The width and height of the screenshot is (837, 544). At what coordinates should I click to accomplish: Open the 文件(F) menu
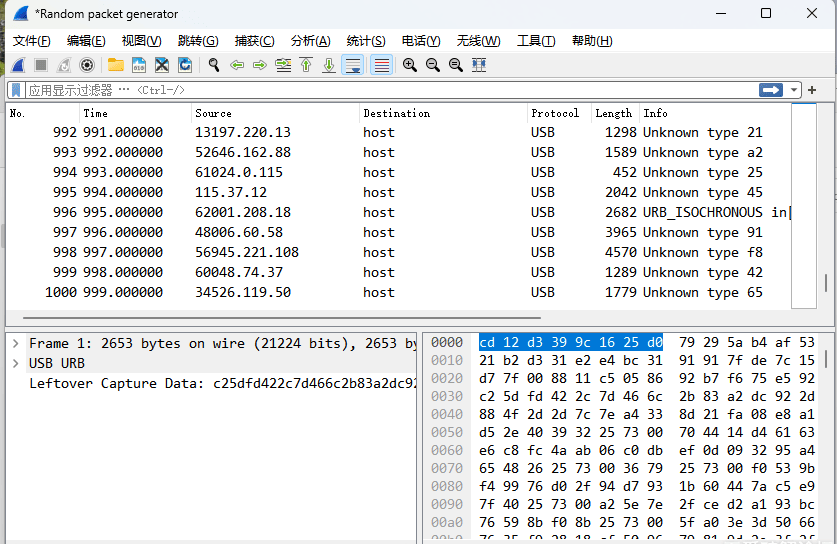[32, 41]
